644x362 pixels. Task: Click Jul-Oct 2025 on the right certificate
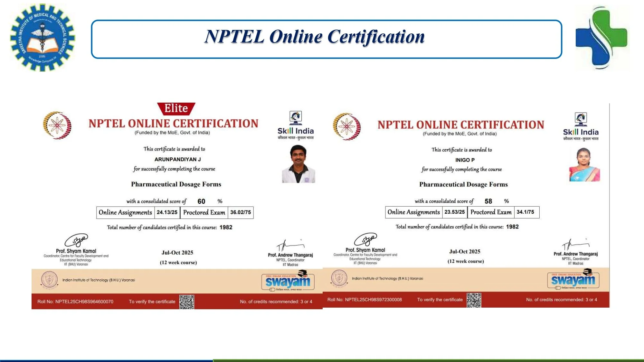tap(465, 252)
